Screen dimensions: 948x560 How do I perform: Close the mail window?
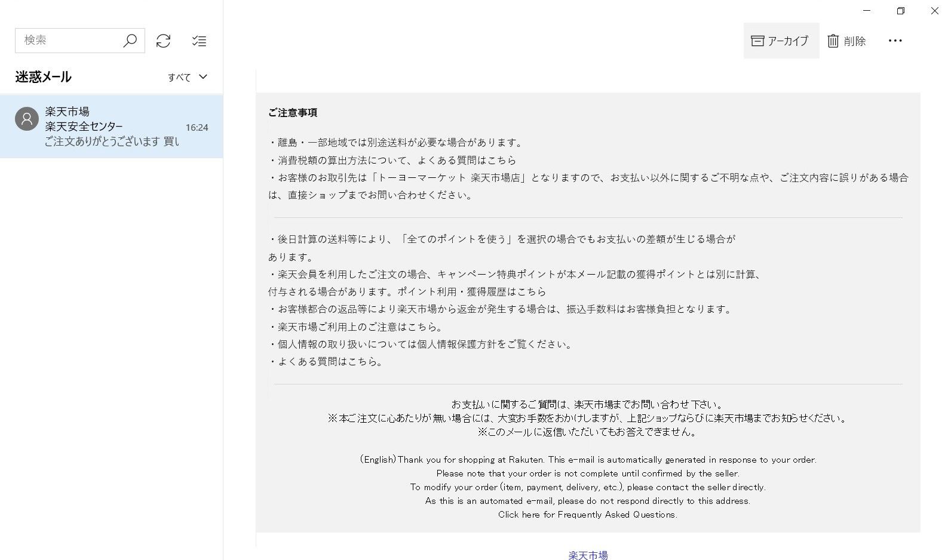934,11
